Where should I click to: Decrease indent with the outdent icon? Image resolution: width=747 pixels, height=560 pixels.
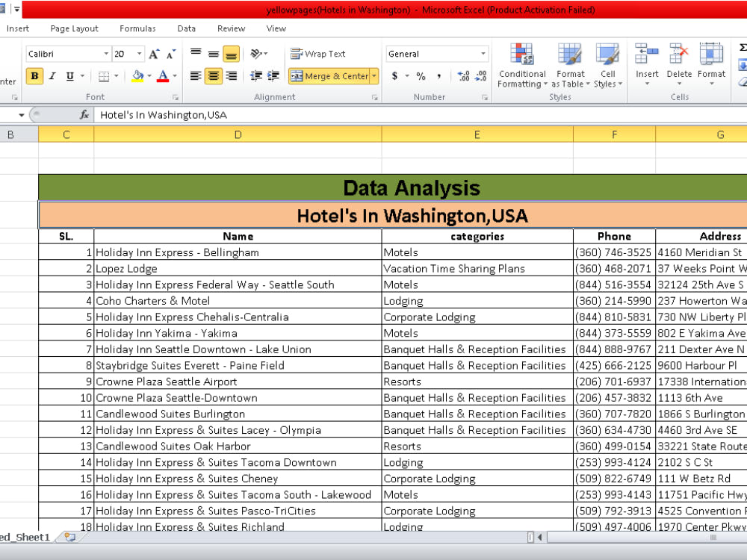256,75
